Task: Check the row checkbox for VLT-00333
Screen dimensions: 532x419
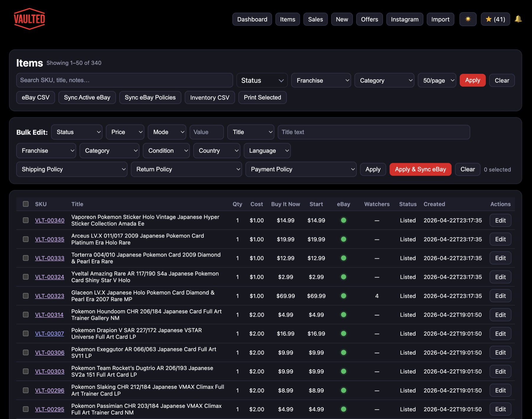Action: tap(26, 258)
